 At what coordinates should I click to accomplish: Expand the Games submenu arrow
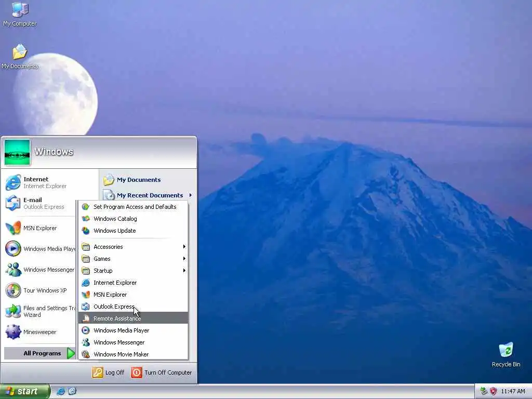[x=184, y=259]
